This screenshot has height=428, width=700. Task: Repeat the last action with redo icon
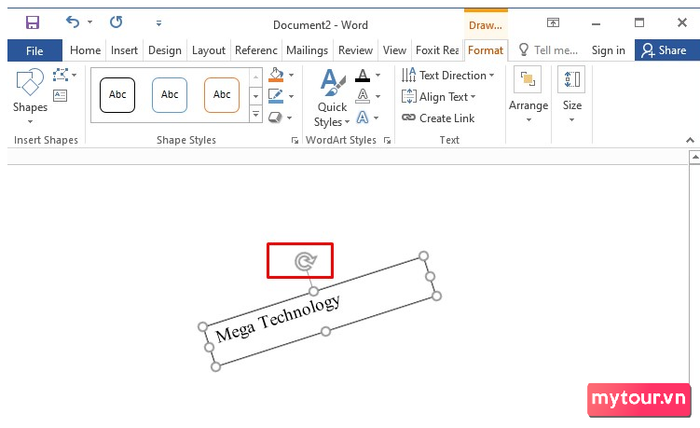116,21
